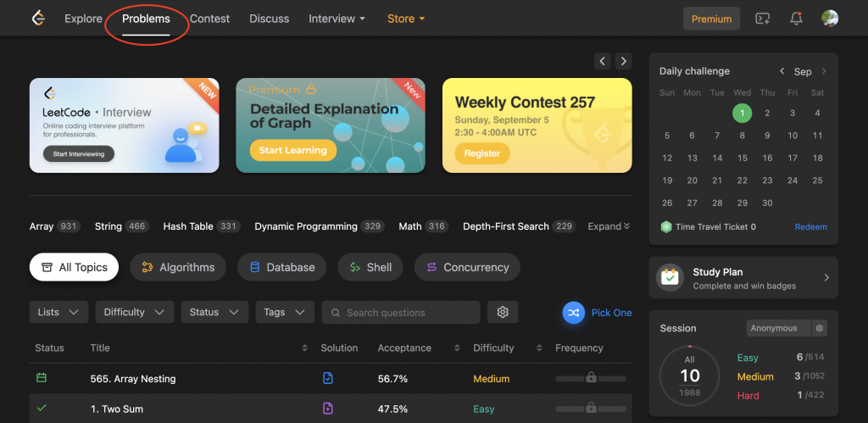Image resolution: width=868 pixels, height=423 pixels.
Task: Open the user profile avatar
Action: click(x=830, y=19)
